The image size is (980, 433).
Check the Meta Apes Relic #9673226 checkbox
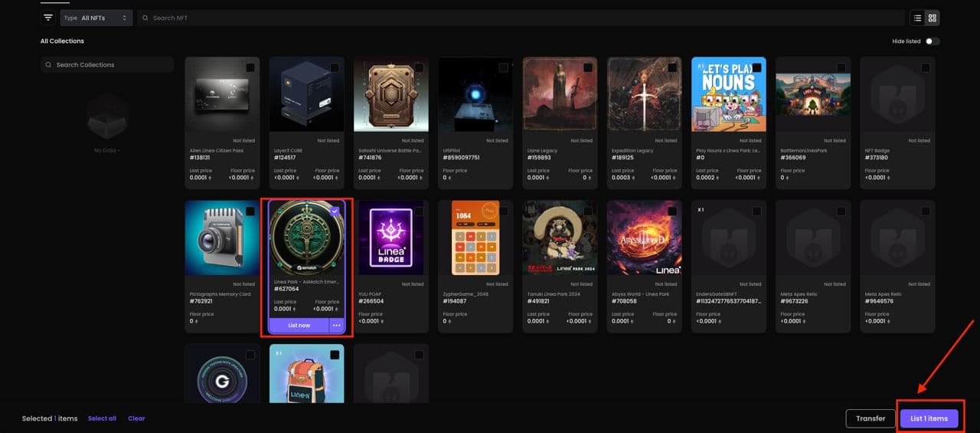click(841, 212)
